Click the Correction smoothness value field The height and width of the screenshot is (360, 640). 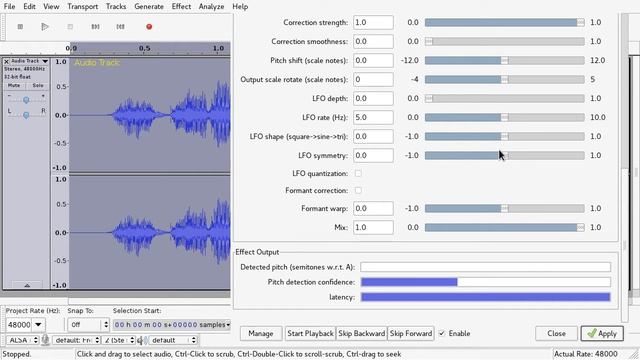(373, 41)
